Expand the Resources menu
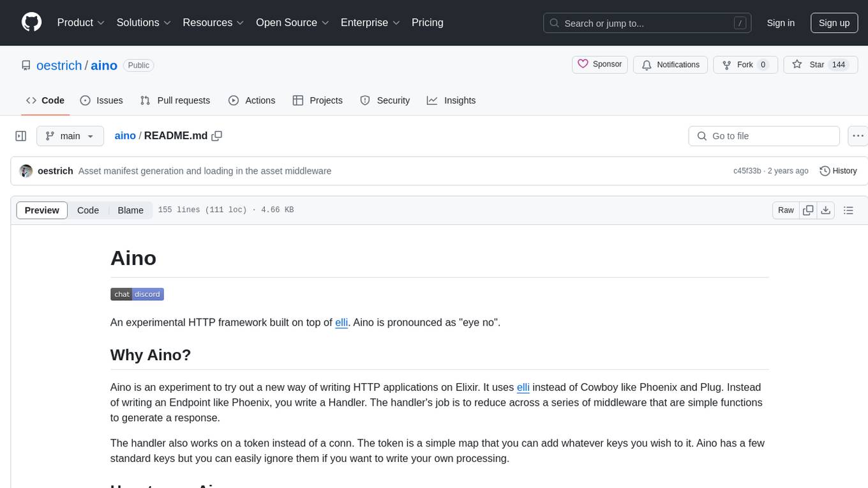This screenshot has height=488, width=868. point(214,22)
